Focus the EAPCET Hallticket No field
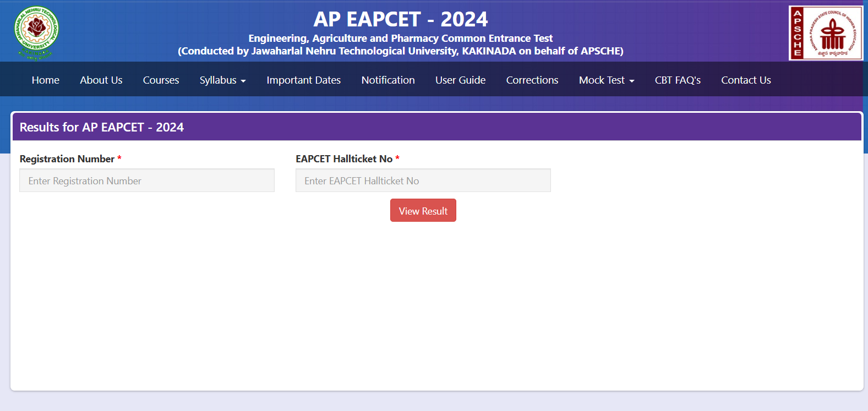 pyautogui.click(x=423, y=180)
